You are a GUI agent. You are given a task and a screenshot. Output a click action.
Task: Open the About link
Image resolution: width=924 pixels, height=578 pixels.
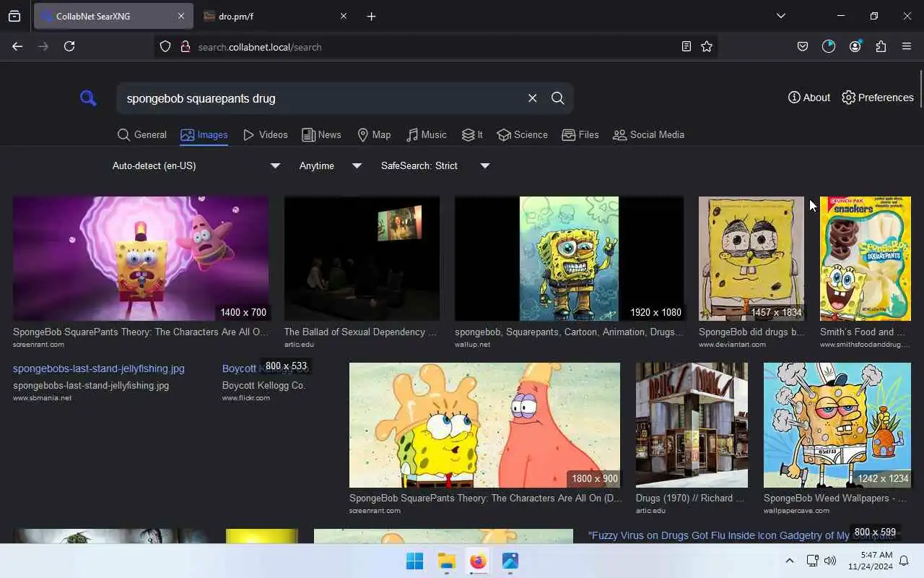[808, 98]
